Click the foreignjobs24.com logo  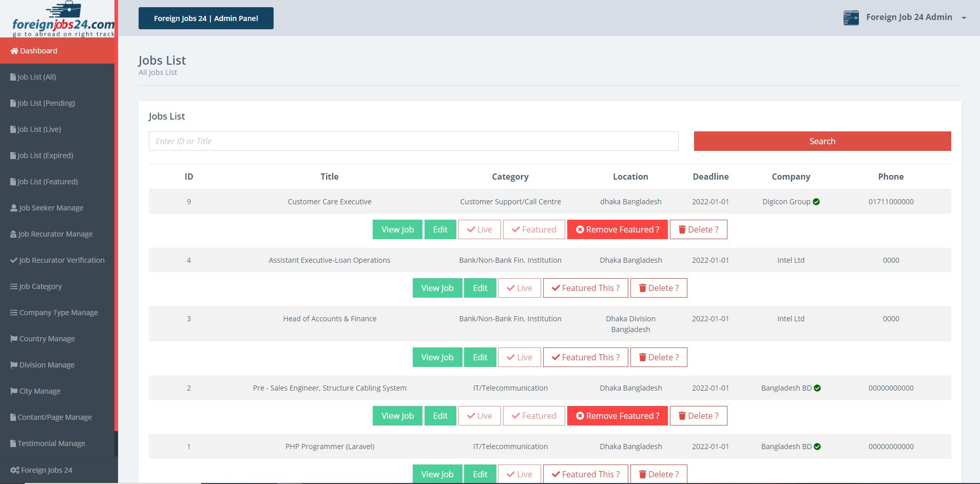(63, 19)
